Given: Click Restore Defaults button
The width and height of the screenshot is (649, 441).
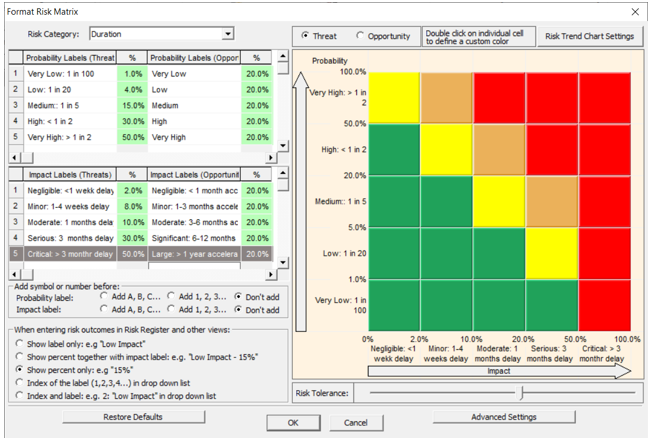Looking at the screenshot, I should click(133, 417).
